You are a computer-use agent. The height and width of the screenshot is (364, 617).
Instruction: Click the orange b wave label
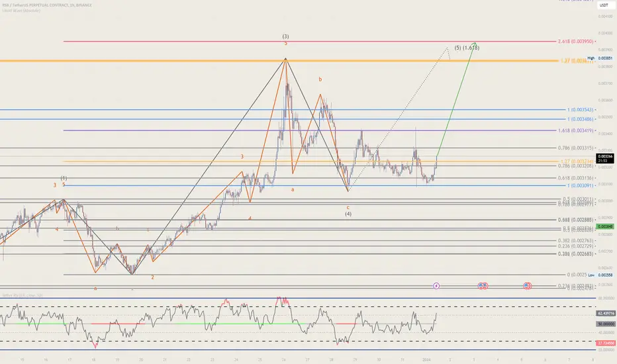[x=320, y=79]
